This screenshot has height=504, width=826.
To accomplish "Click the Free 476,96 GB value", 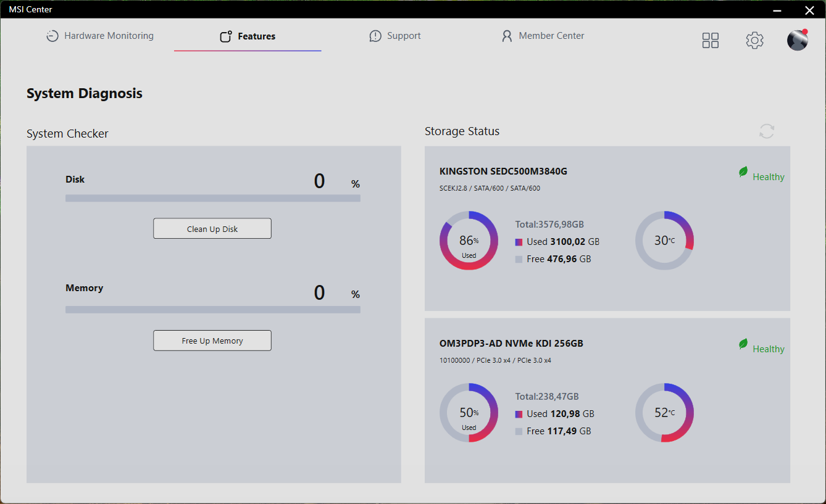I will coord(559,259).
